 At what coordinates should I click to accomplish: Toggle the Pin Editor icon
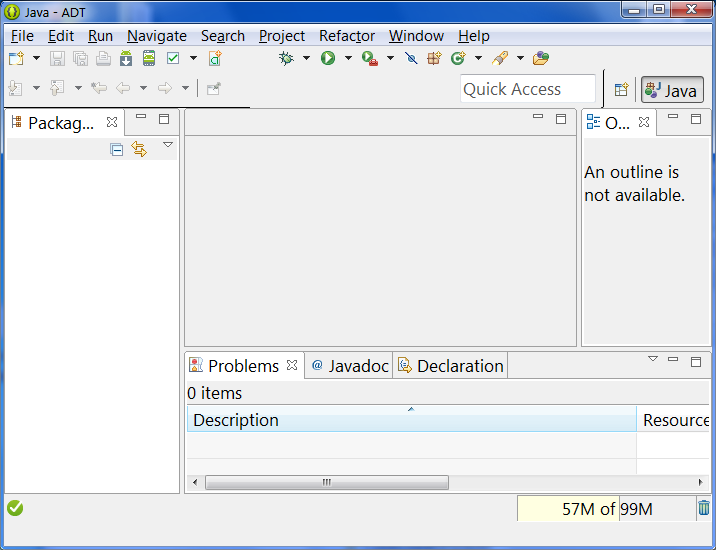(213, 88)
